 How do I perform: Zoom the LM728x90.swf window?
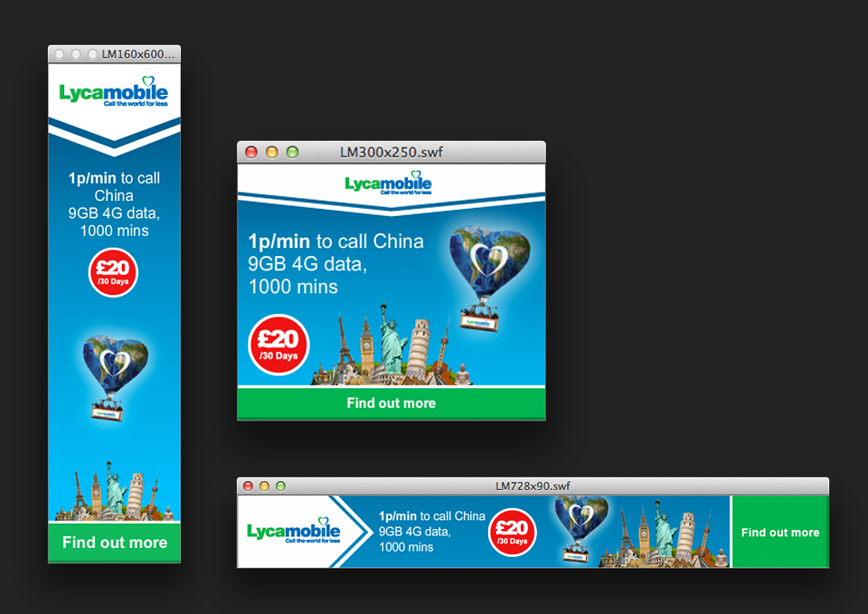[280, 486]
